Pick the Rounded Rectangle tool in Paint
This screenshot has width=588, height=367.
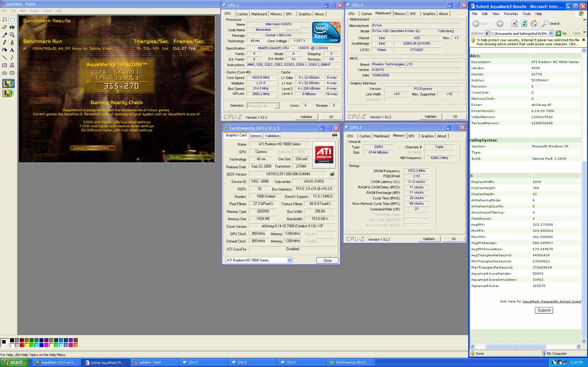tap(12, 73)
